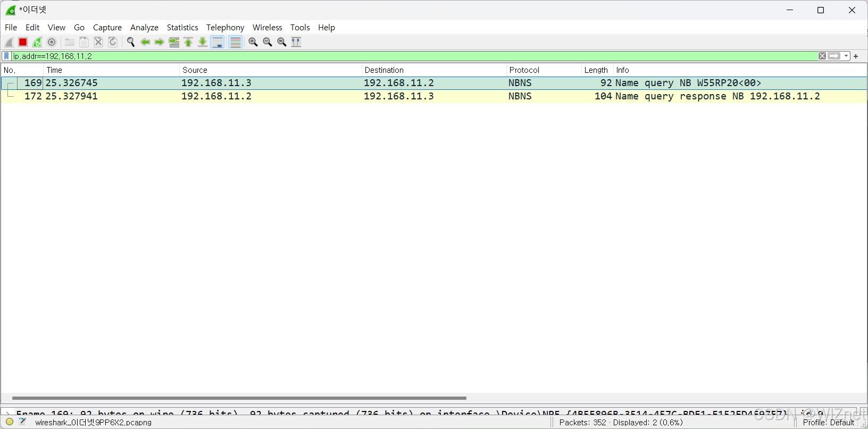The width and height of the screenshot is (868, 429).
Task: Save the capture file icon
Action: click(x=84, y=42)
